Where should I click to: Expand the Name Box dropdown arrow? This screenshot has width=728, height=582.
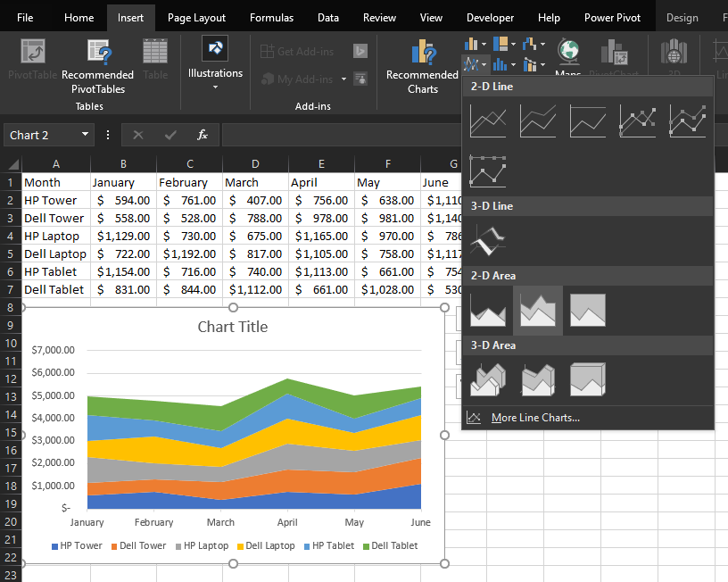86,135
